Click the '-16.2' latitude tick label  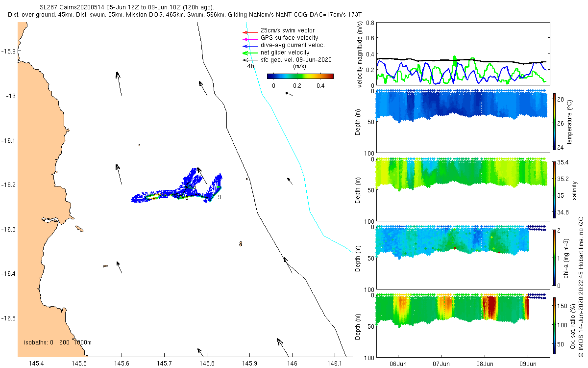(8, 185)
